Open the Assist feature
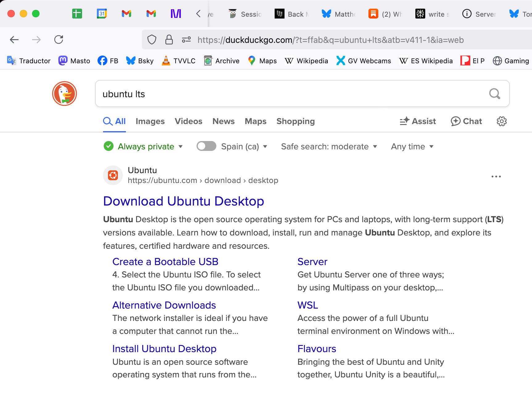 [x=418, y=121]
